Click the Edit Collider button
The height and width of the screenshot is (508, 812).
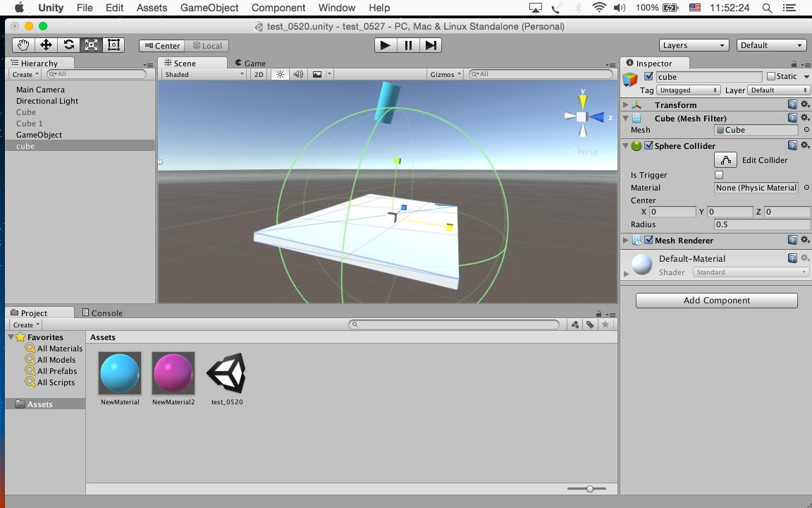click(725, 159)
